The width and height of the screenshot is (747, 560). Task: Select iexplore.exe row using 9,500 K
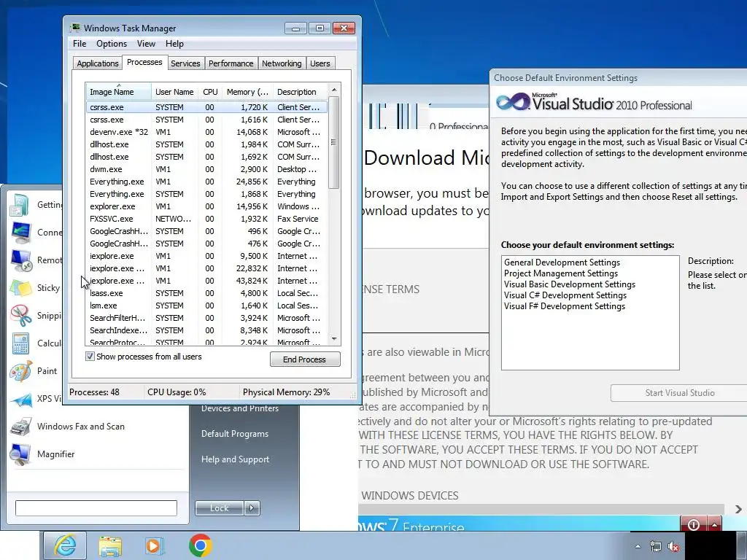(206, 256)
